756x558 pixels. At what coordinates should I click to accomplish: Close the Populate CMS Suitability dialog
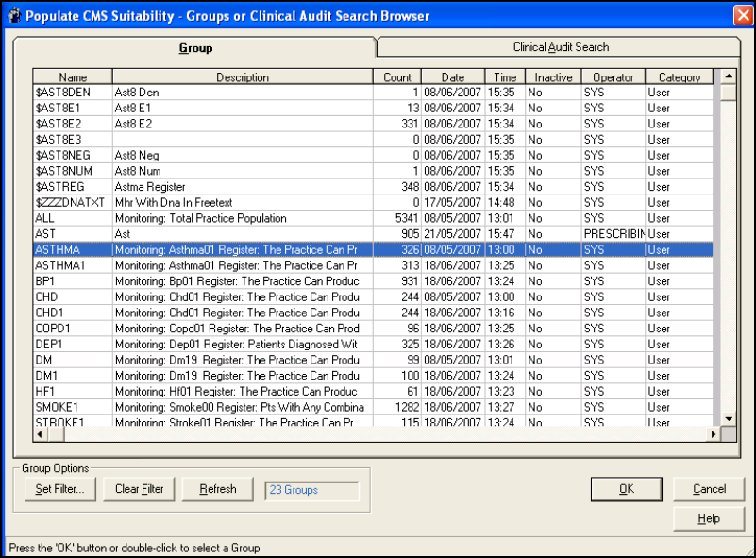pos(741,15)
